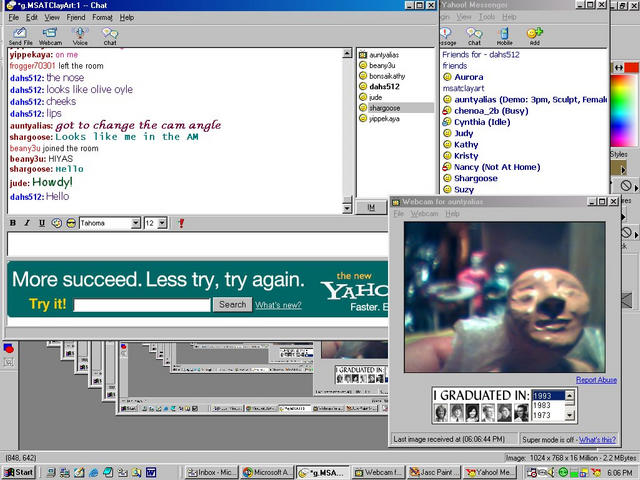Open View menu in chat window

tap(52, 18)
